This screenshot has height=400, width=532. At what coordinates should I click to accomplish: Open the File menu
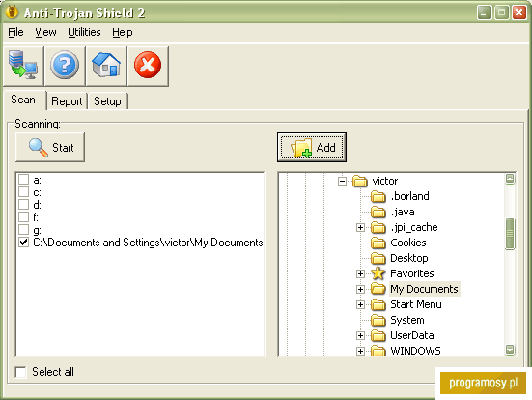point(15,32)
